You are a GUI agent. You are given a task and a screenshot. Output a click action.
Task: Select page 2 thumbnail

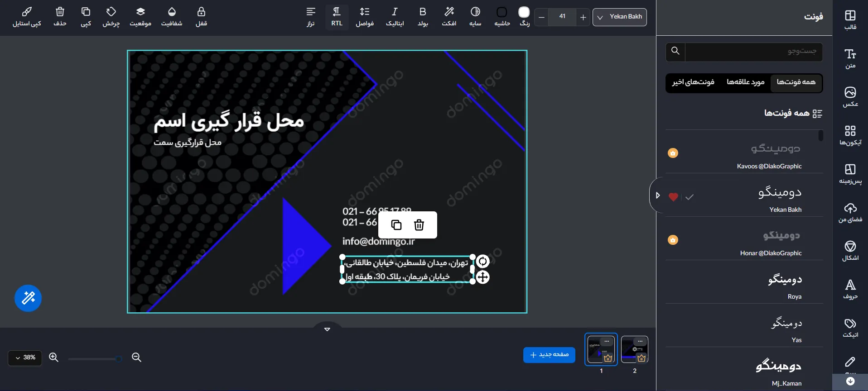pyautogui.click(x=634, y=349)
